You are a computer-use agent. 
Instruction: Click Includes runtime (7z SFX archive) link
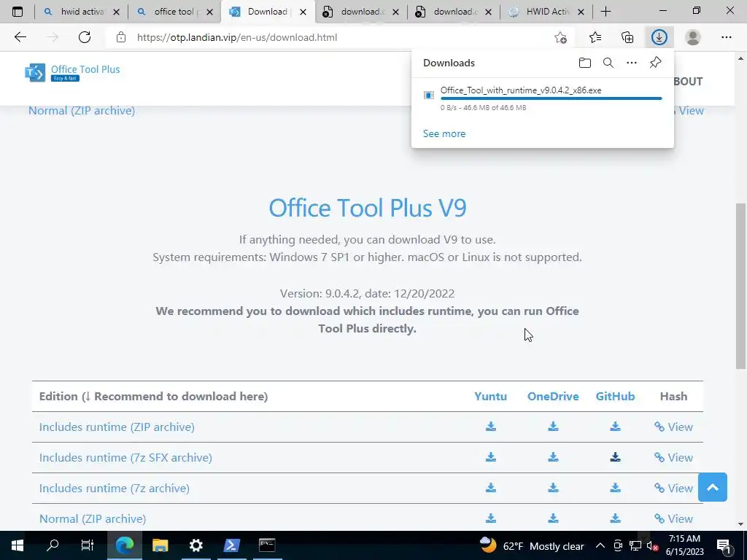point(125,458)
